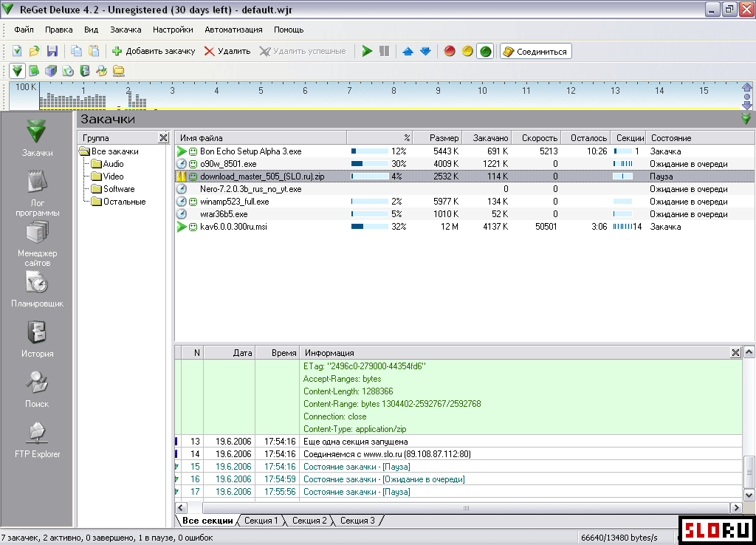Click the Open folder toolbar icon
Screen dimensions: 756x545
point(34,51)
